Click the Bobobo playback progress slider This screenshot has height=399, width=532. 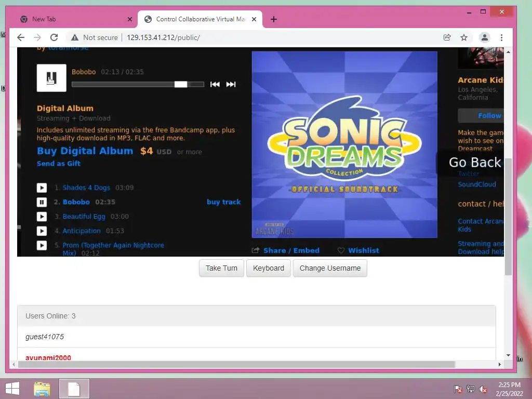point(138,85)
